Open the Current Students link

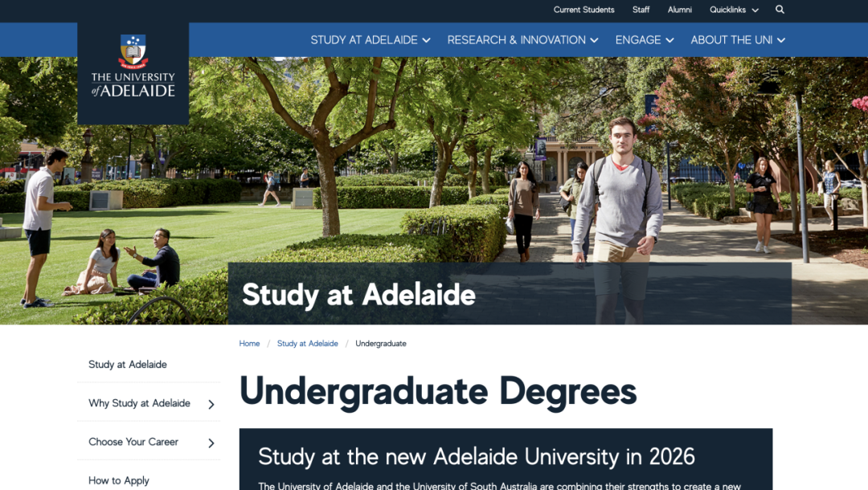[583, 10]
